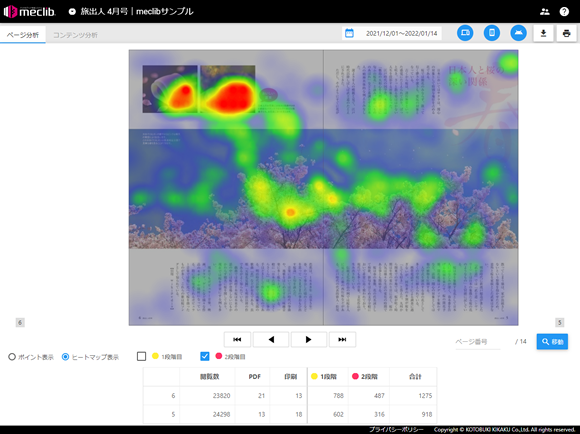Open the プライバシーポリシー link
This screenshot has width=580, height=434.
point(396,430)
